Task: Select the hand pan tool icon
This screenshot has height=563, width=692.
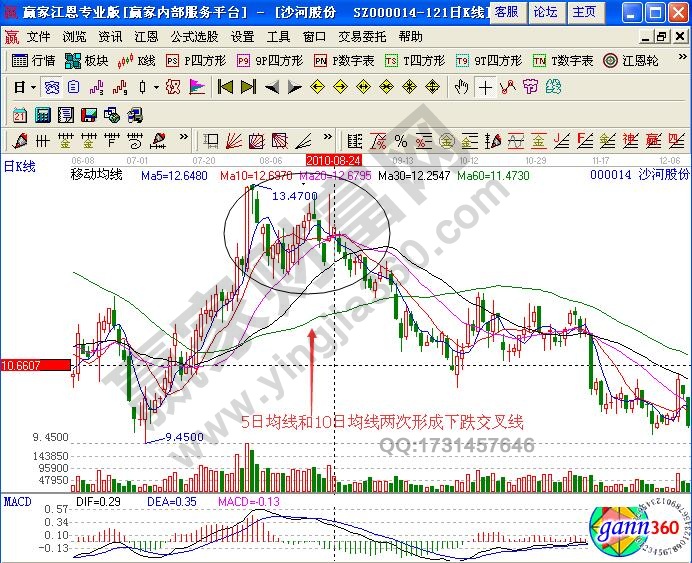Action: tap(461, 87)
